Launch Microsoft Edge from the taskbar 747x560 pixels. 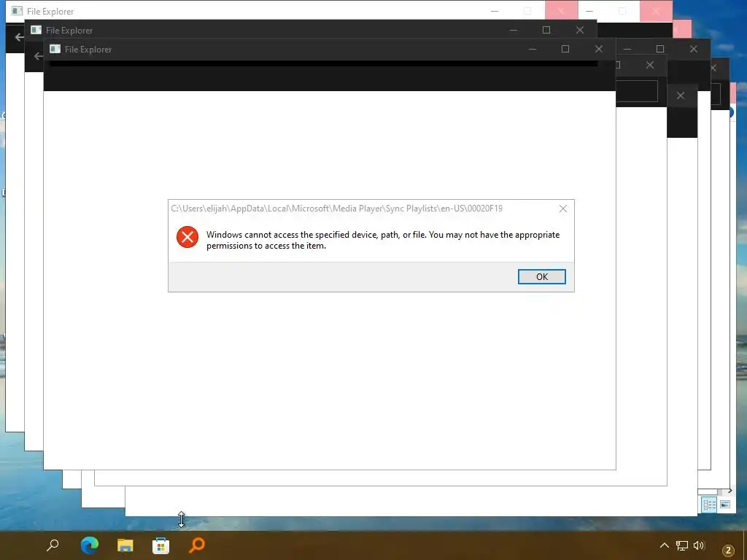coord(90,545)
